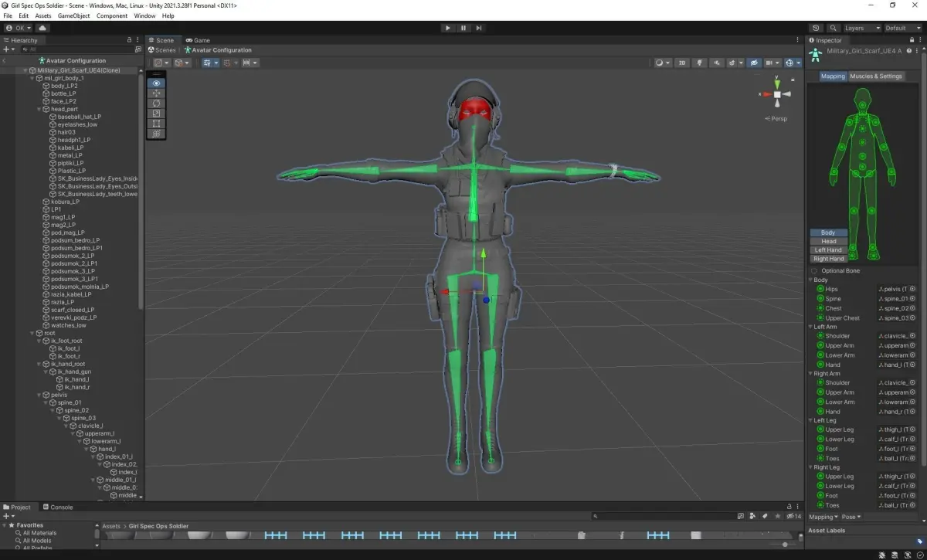927x560 pixels.
Task: Select the Move tool in Scene toolbar
Action: click(x=157, y=93)
